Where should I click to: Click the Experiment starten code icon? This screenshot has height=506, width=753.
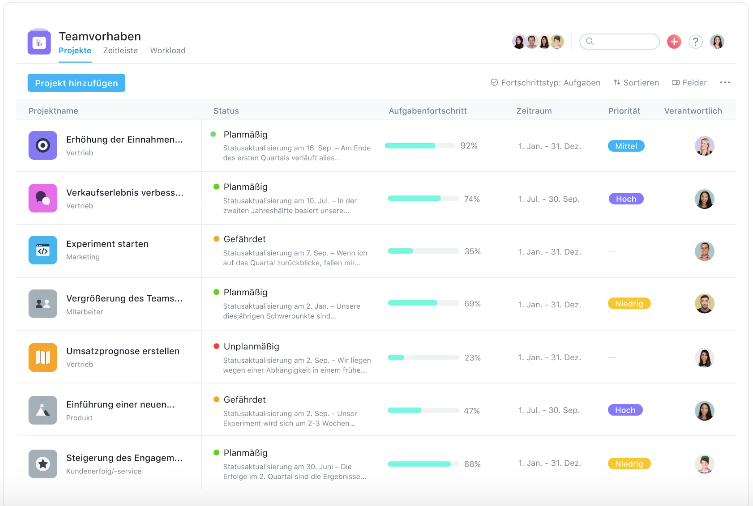(43, 251)
